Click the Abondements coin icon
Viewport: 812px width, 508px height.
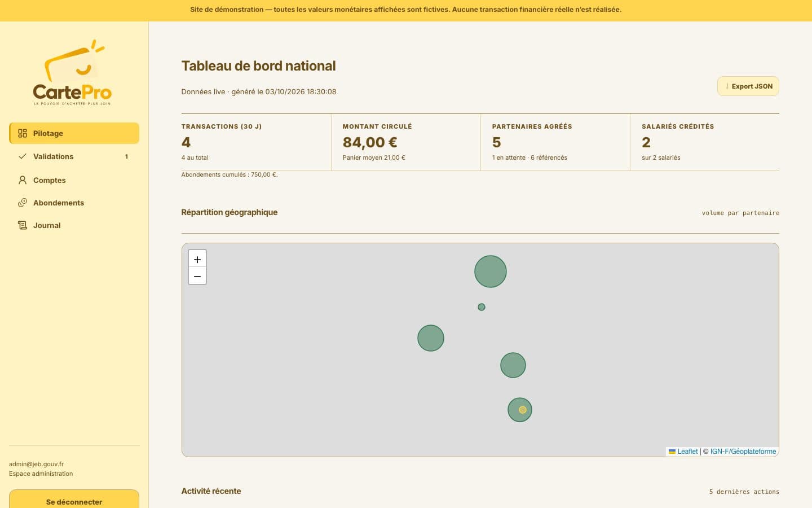[23, 203]
